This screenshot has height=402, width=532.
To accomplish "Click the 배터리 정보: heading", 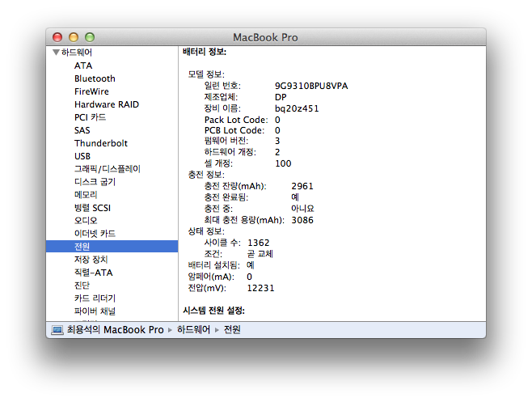I will 205,52.
